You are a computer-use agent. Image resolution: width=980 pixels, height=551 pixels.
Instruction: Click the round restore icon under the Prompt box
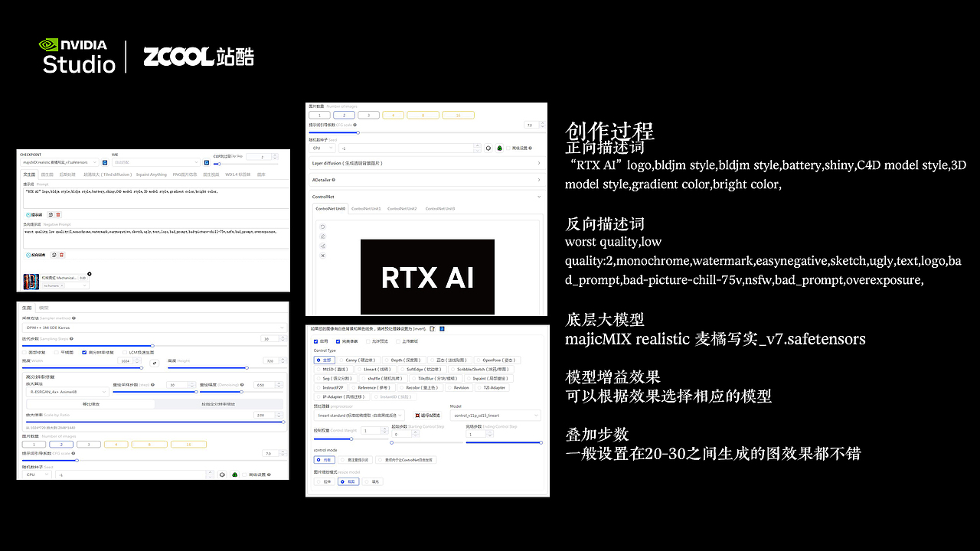(x=51, y=215)
